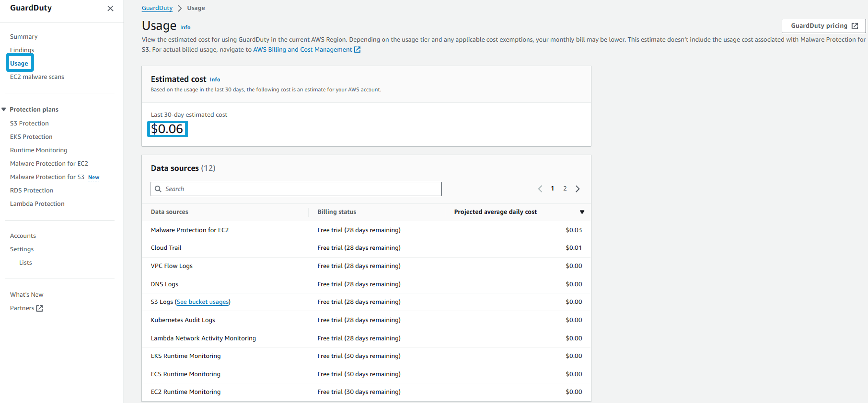Select the Malware Protection for EC2 table row
Screen dimensions: 868x403
pos(366,230)
